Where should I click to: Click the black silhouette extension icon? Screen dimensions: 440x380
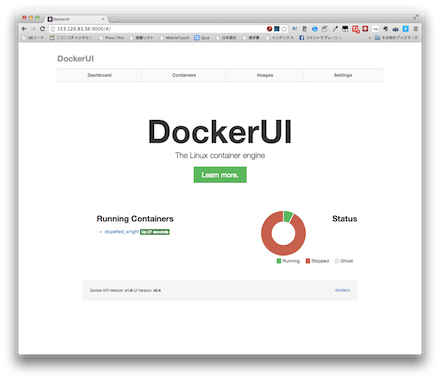tap(385, 29)
